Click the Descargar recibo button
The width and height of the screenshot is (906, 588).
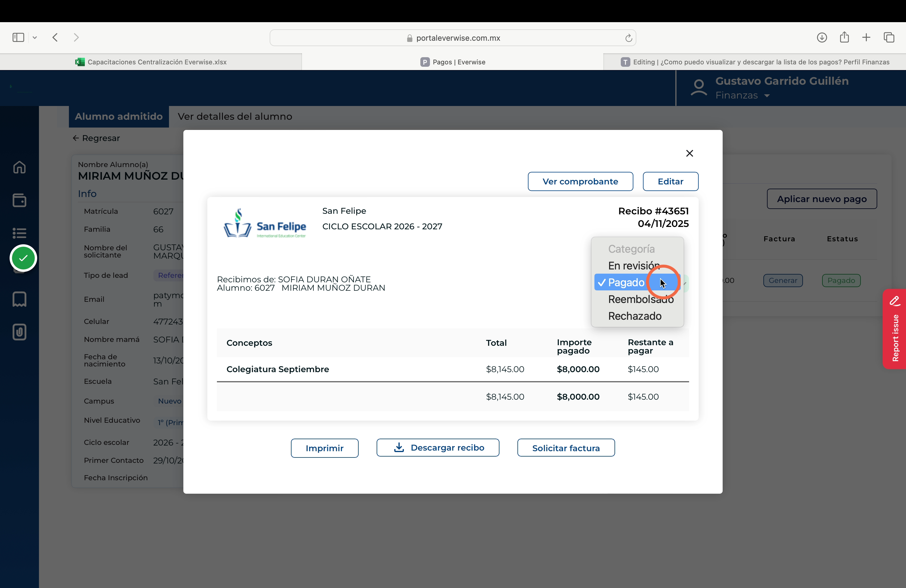coord(438,448)
